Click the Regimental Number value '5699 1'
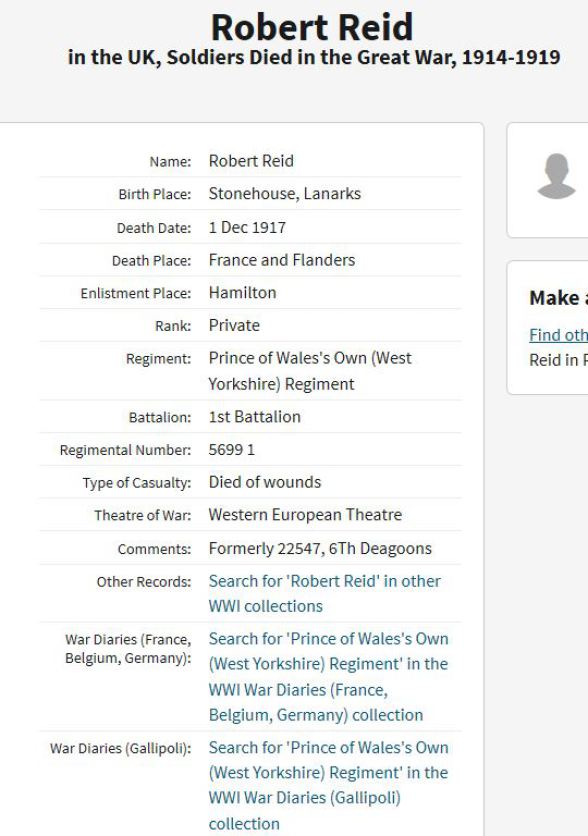 coord(231,449)
